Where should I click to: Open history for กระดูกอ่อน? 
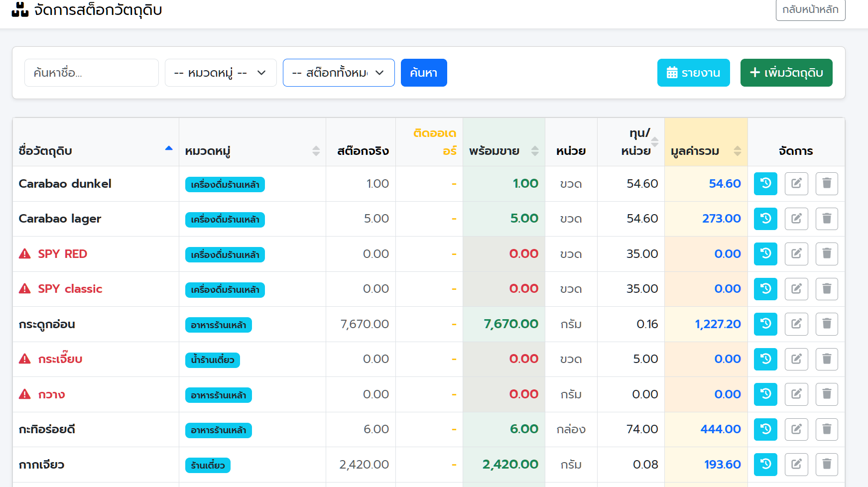765,324
